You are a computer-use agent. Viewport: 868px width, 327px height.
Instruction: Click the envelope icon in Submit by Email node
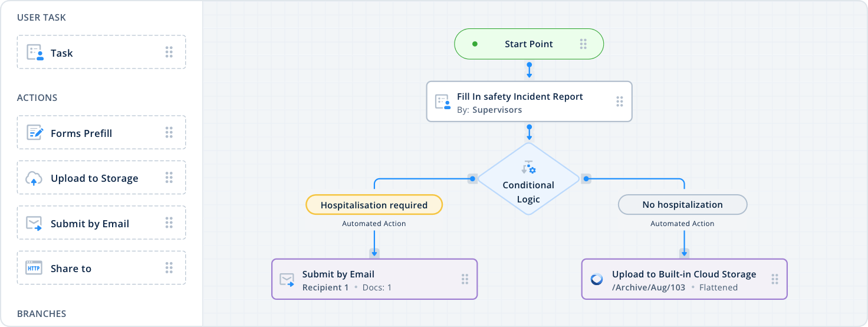pos(287,279)
